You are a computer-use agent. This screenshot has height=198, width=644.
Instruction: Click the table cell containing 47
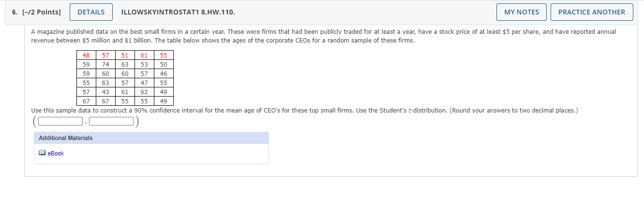point(144,83)
